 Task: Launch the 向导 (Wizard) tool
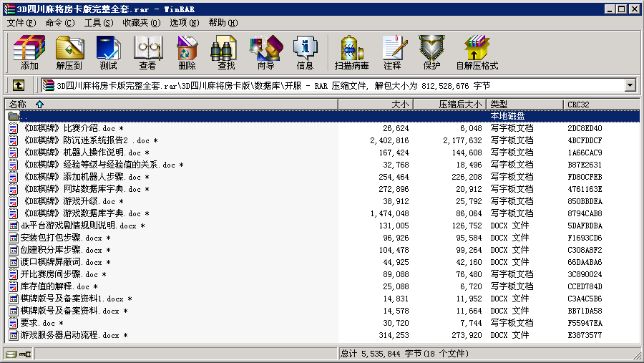click(265, 53)
